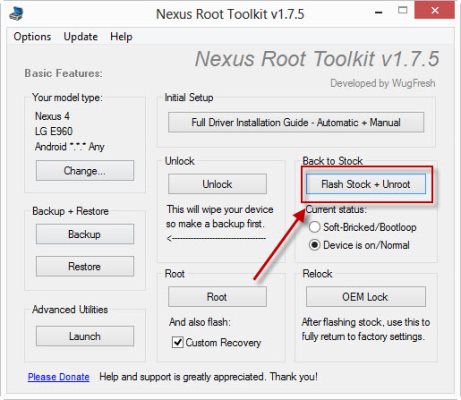
Task: Click 'And also flash:' label
Action: click(200, 322)
